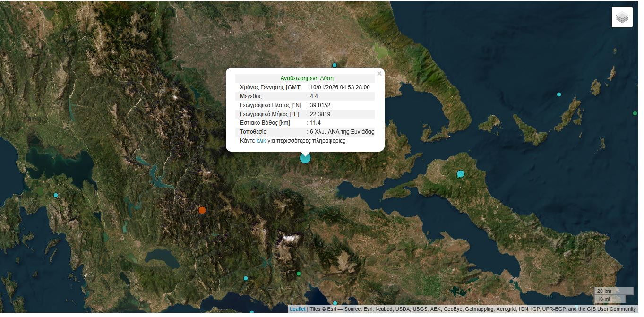The image size is (644, 317).
Task: Click the focal depth value 11.4
Action: click(x=315, y=123)
